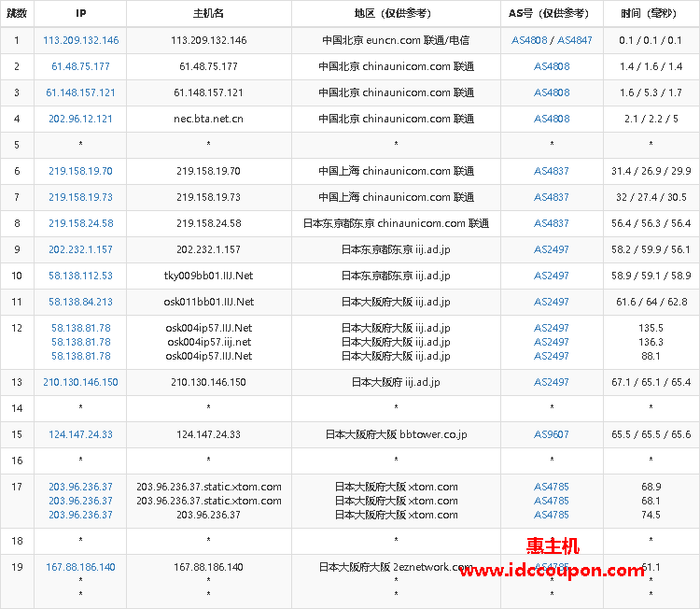Open the blue 202.96.12.121 IP link

tap(80, 120)
